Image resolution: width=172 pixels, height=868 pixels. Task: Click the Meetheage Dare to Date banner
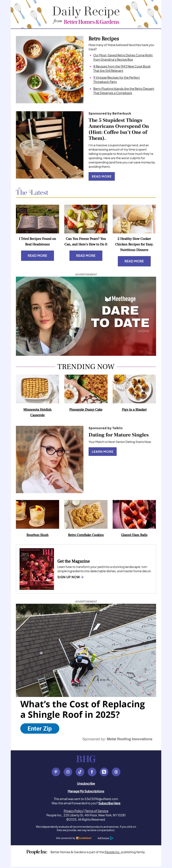click(86, 316)
